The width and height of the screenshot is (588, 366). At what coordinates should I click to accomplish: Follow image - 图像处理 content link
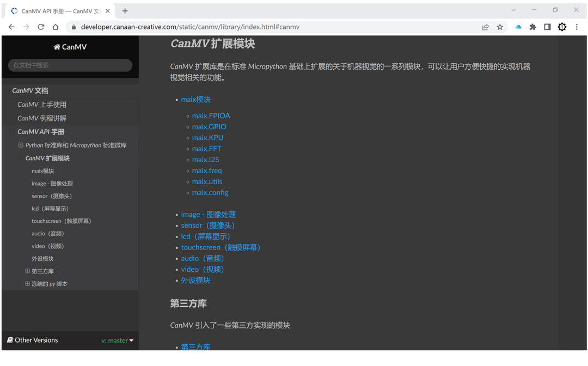(x=209, y=215)
